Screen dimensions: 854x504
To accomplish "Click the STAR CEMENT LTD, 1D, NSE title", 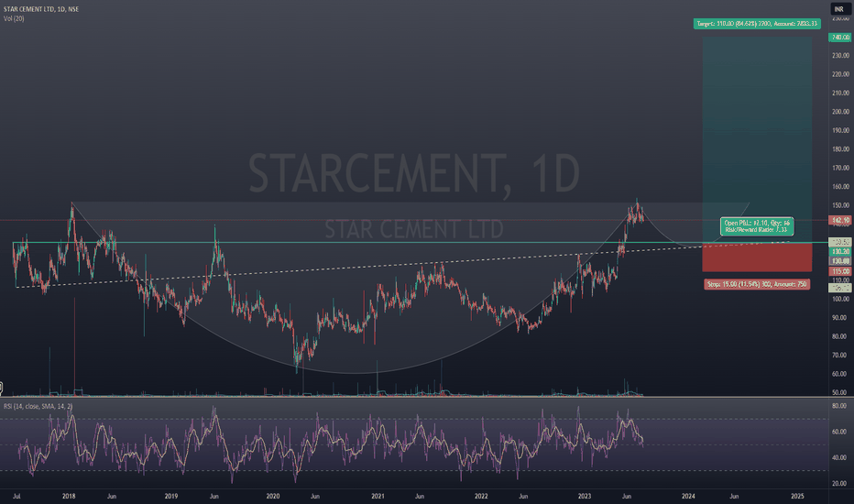I will click(x=41, y=9).
